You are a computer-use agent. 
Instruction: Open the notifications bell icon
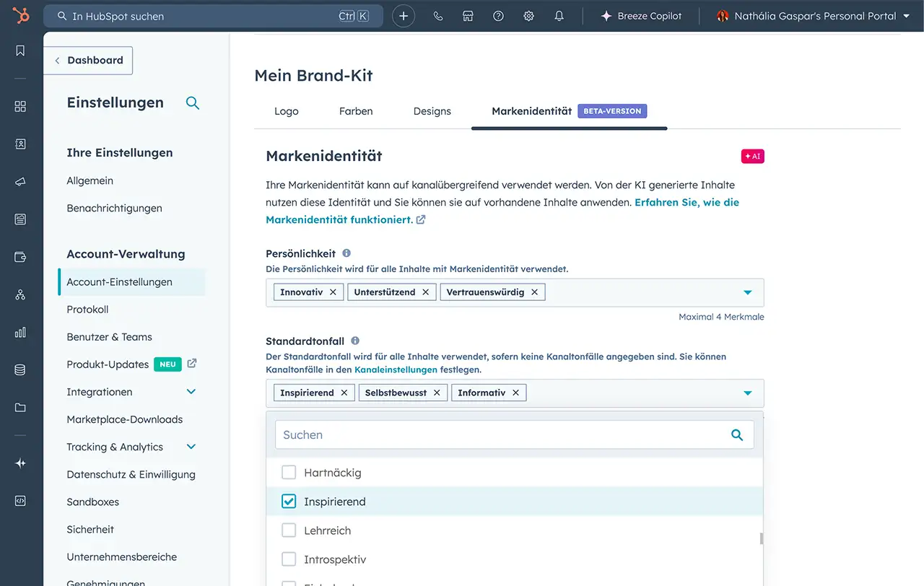(x=559, y=16)
